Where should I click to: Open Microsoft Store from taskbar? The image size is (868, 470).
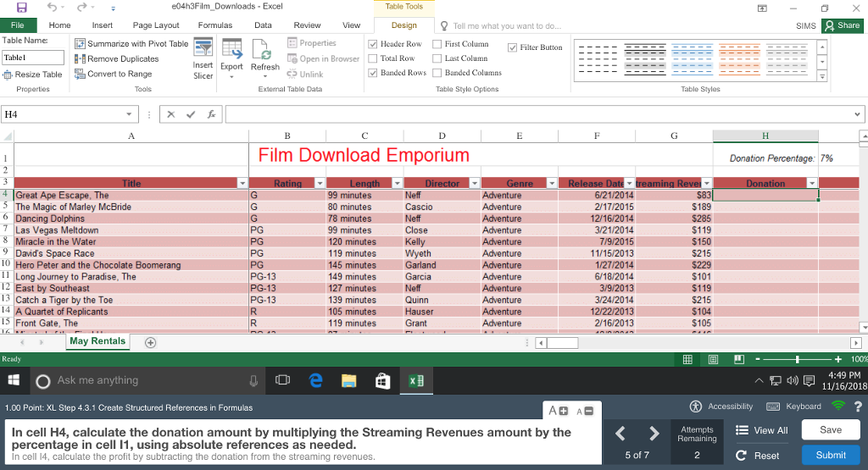click(x=382, y=380)
